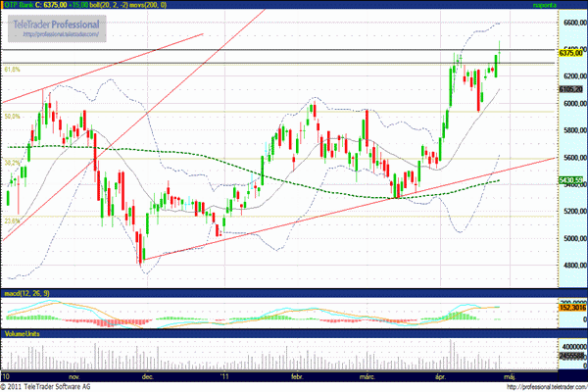This screenshot has height=392, width=588.
Task: Click the 152,3016 MACD value tag
Action: (571, 309)
